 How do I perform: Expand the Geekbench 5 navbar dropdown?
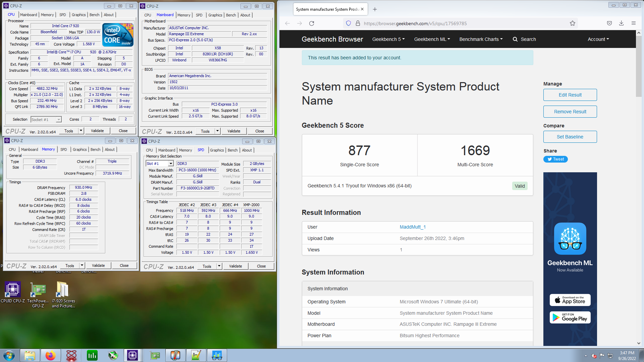point(388,39)
